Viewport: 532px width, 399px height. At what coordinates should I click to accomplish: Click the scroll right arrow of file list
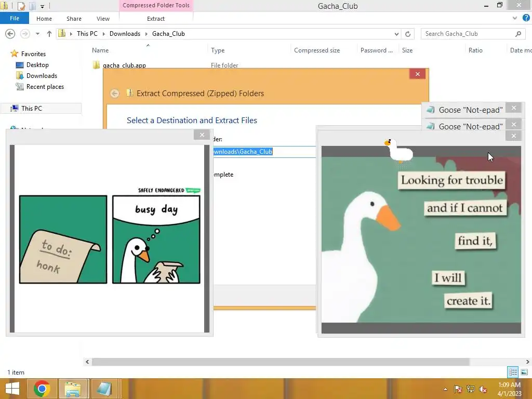[x=528, y=362]
